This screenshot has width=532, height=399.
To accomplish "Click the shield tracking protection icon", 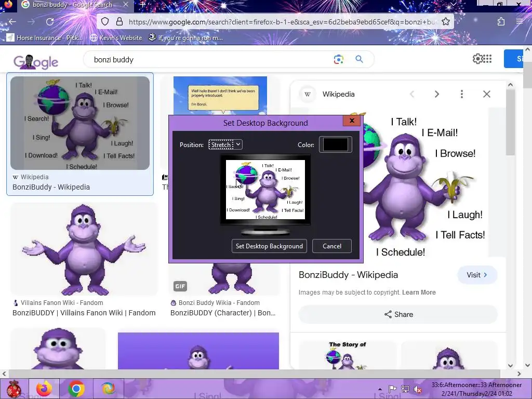I will [x=105, y=22].
